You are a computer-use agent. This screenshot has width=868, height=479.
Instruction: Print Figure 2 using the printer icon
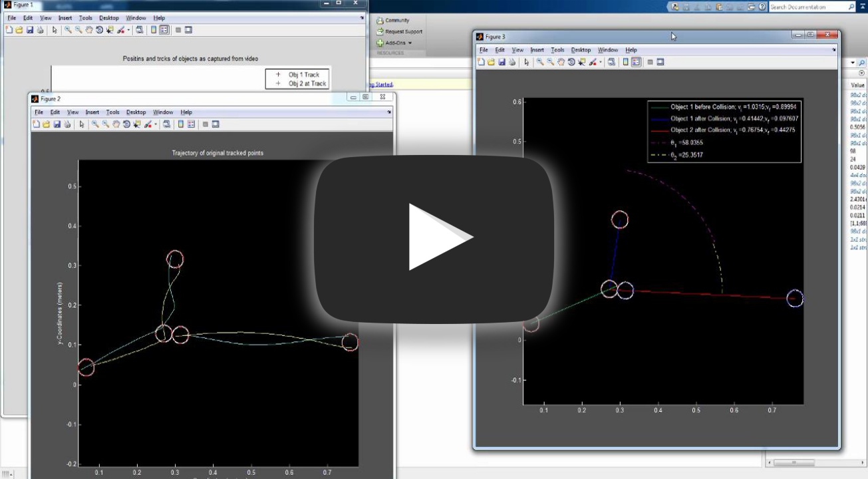pos(67,124)
